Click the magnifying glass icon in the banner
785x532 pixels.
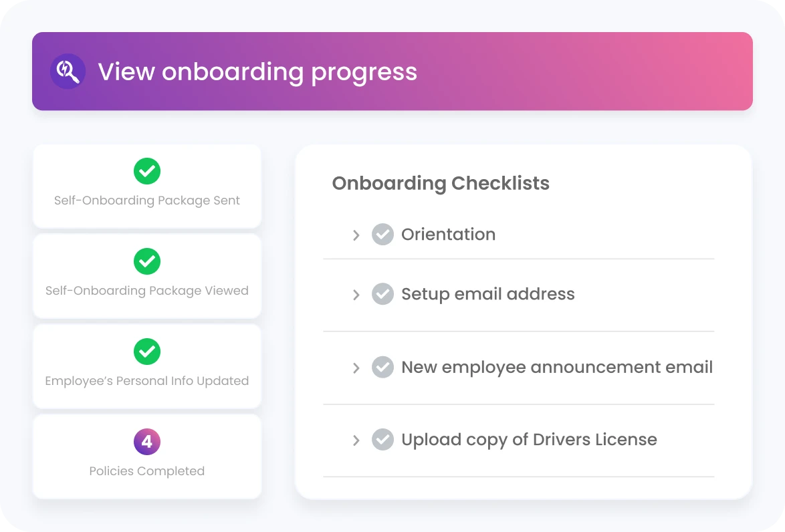point(68,72)
